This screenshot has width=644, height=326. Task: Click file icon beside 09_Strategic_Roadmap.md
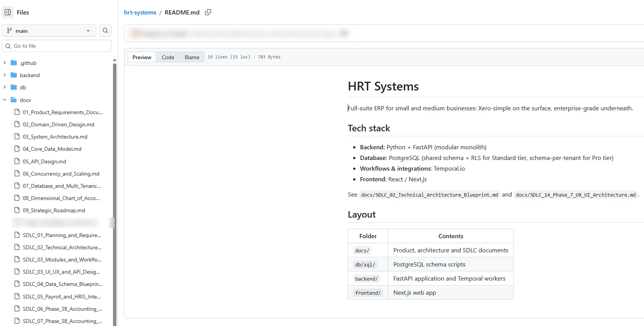pyautogui.click(x=17, y=210)
